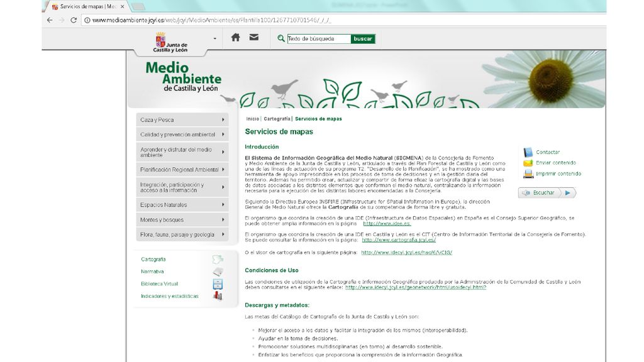644x362 pixels.
Task: Expand Aprender y disfrutar del medio ambiente
Action: 182,152
